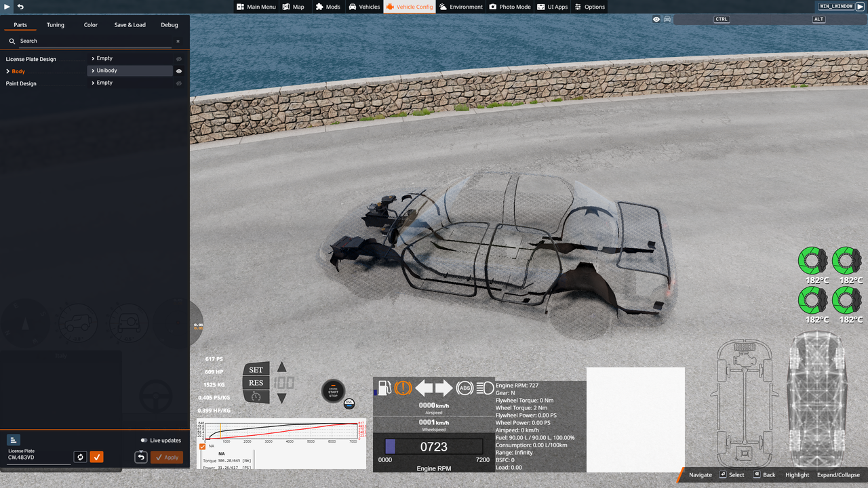
Task: Enter Photo Mode
Action: 510,7
